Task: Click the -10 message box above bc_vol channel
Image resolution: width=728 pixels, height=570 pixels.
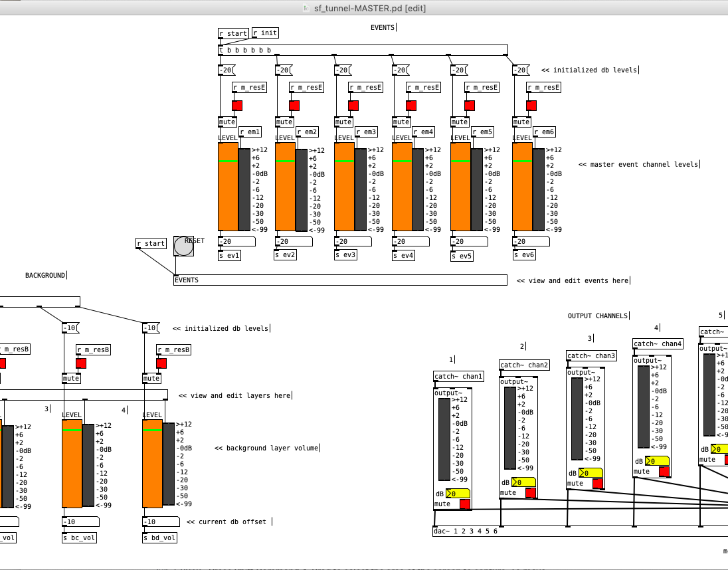Action: pos(70,328)
